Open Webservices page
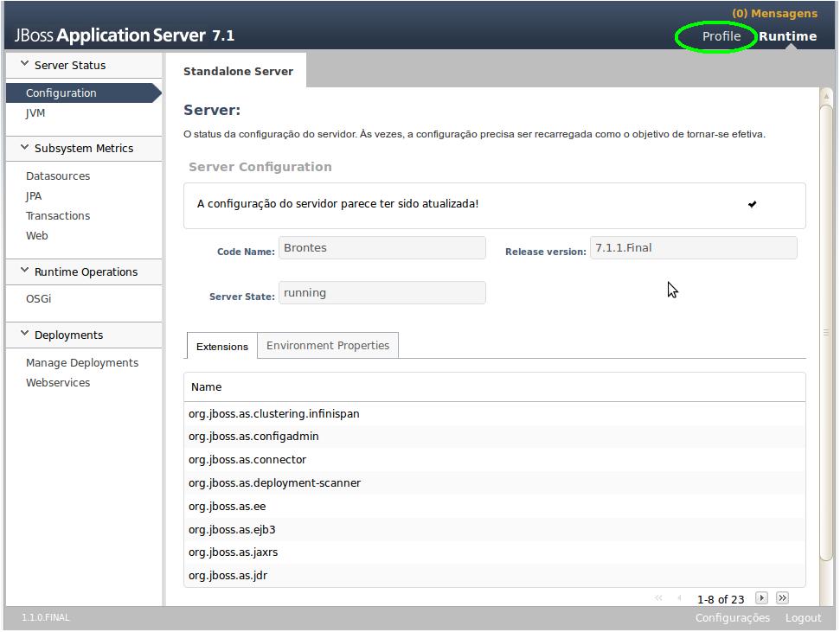 tap(58, 382)
